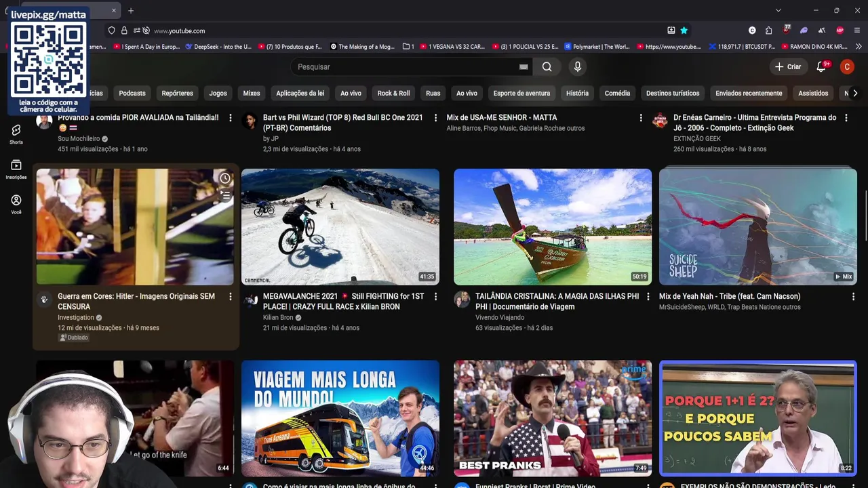Add Hitler video to Watch Later clock icon

point(225,178)
